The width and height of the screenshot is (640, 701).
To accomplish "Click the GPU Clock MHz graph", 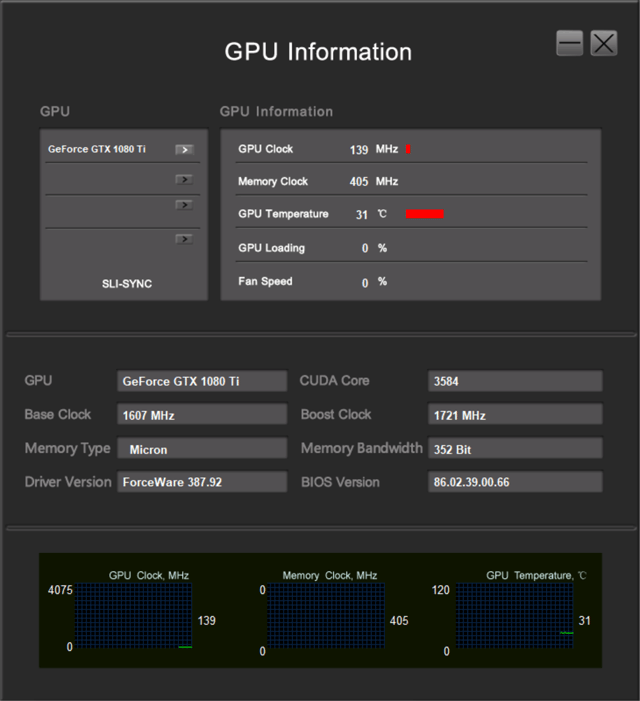I will click(x=134, y=616).
